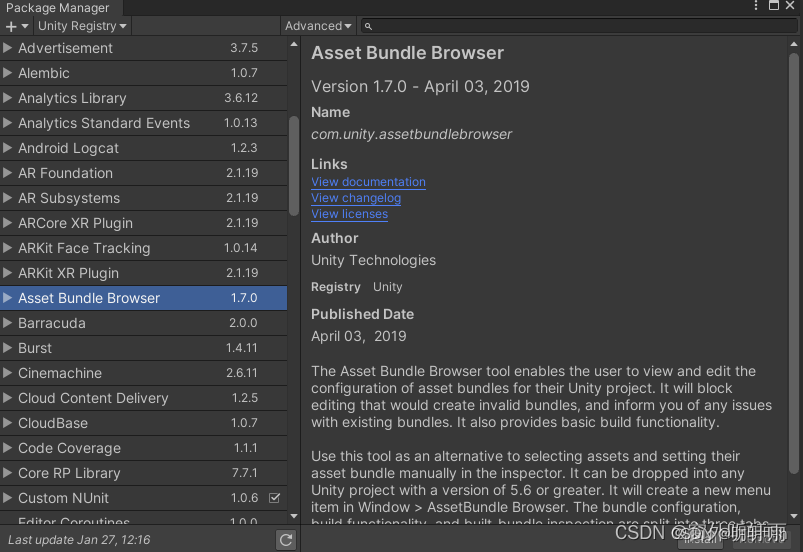This screenshot has width=803, height=552.
Task: Select the Advertisement package name
Action: (66, 48)
